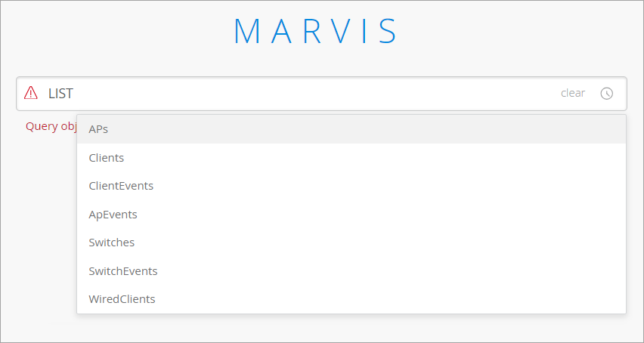The height and width of the screenshot is (343, 644).
Task: Open query history via clock icon
Action: tap(606, 94)
